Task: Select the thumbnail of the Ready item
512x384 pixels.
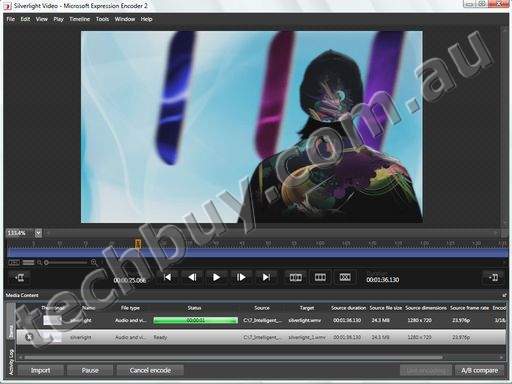Action: tap(52, 337)
